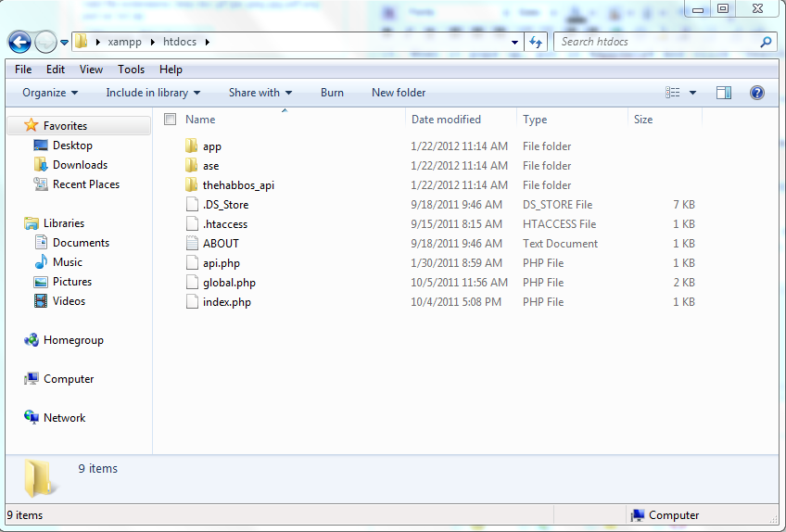The image size is (786, 532).
Task: Open the help question mark icon
Action: click(x=756, y=93)
